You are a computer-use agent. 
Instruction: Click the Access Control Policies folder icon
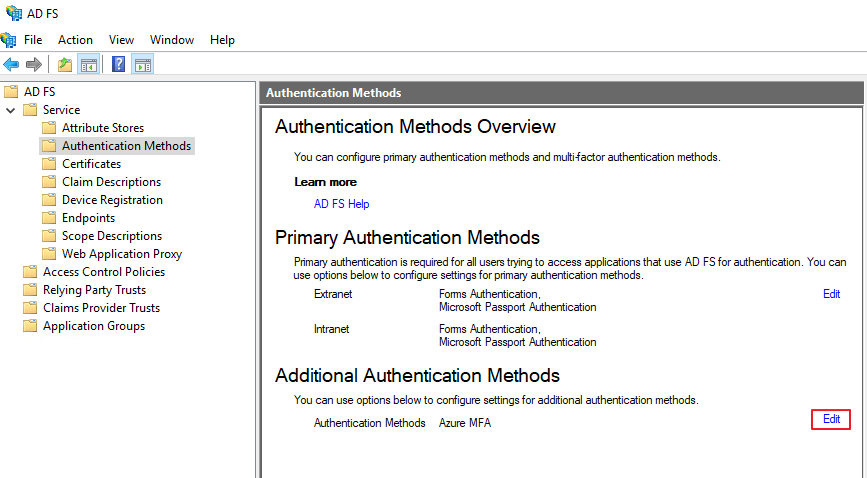pos(30,272)
